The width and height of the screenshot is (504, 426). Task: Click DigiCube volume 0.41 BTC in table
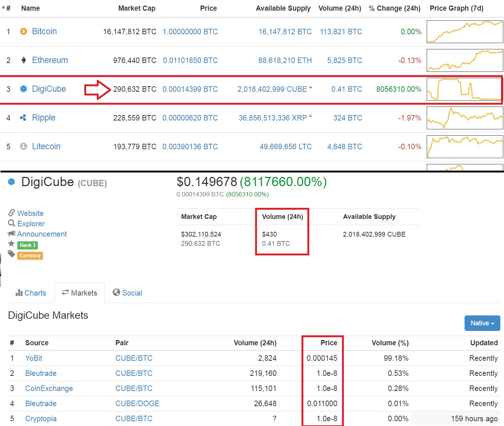click(x=346, y=89)
